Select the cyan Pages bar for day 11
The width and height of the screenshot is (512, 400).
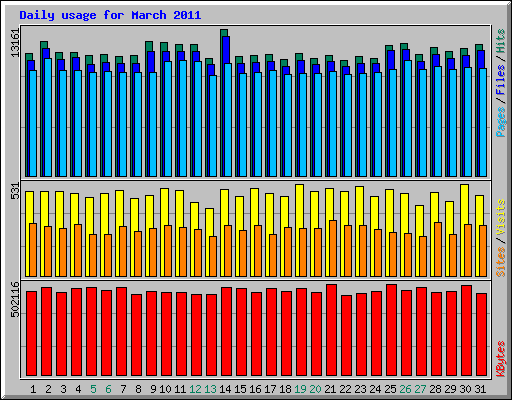click(x=183, y=118)
